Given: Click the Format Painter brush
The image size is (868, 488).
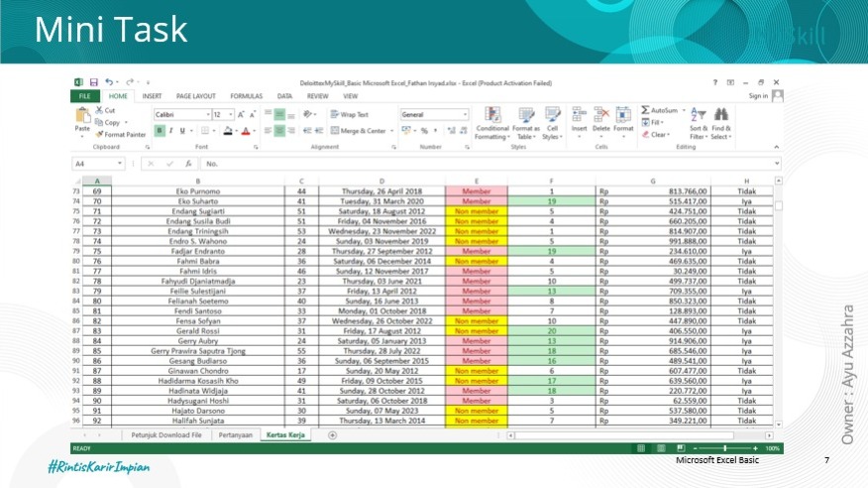Looking at the screenshot, I should pyautogui.click(x=120, y=134).
